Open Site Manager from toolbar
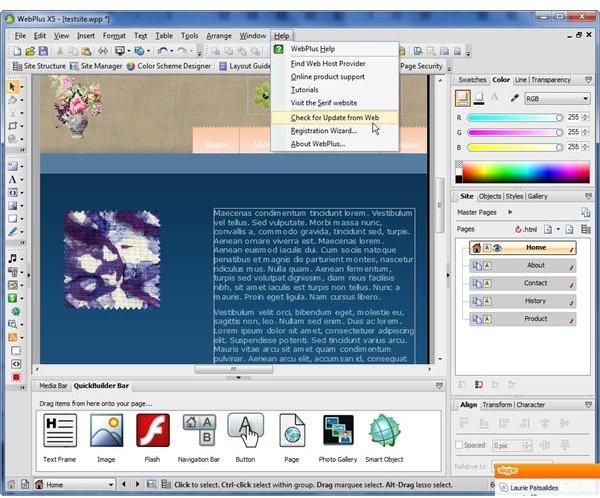 (96, 66)
